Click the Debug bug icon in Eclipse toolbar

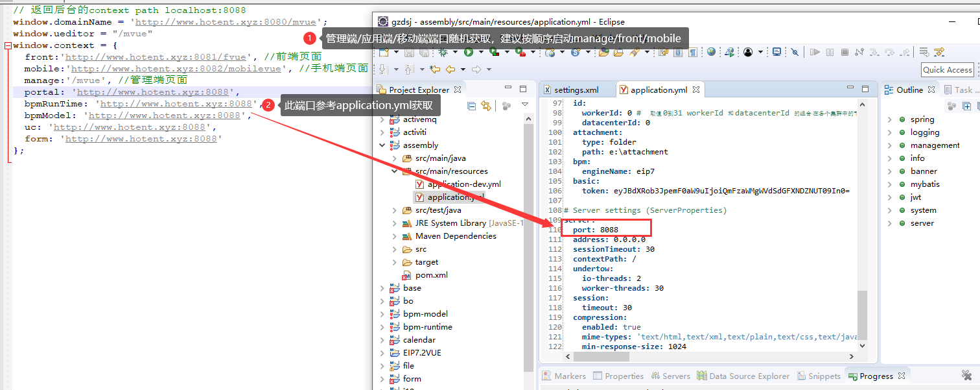point(443,52)
